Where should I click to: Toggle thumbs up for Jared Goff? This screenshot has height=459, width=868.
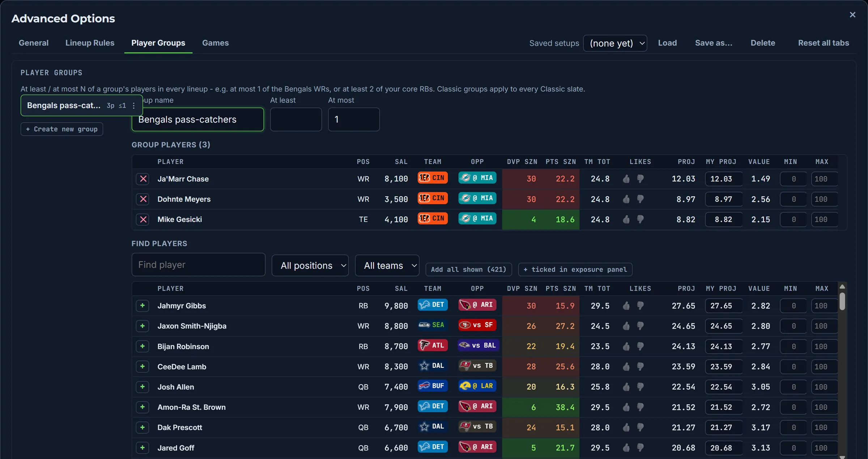[626, 448]
